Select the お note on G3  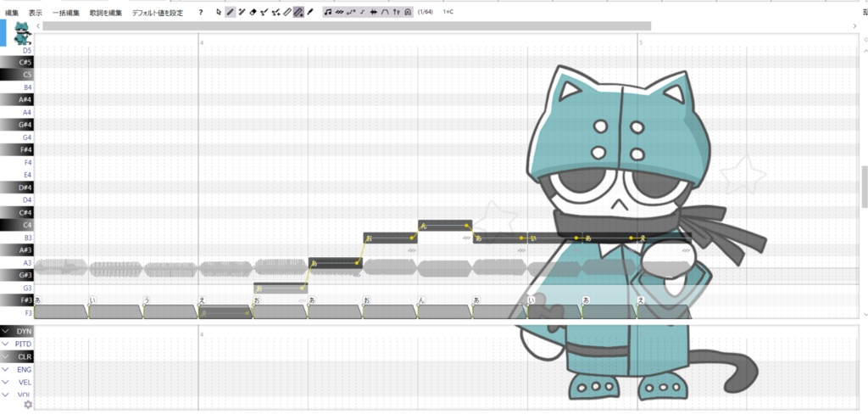click(x=281, y=288)
